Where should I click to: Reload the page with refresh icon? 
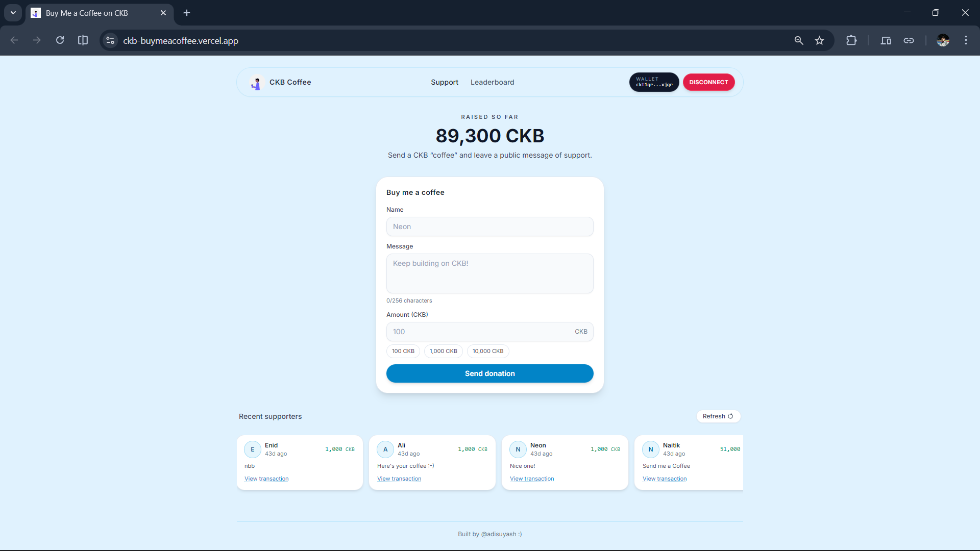coord(60,40)
